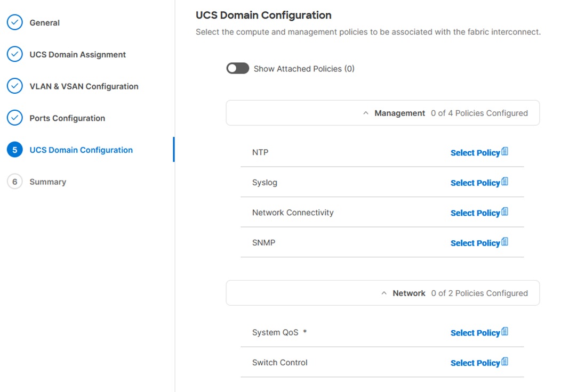
Task: Click the policy document icon in NTP row
Action: [x=505, y=151]
